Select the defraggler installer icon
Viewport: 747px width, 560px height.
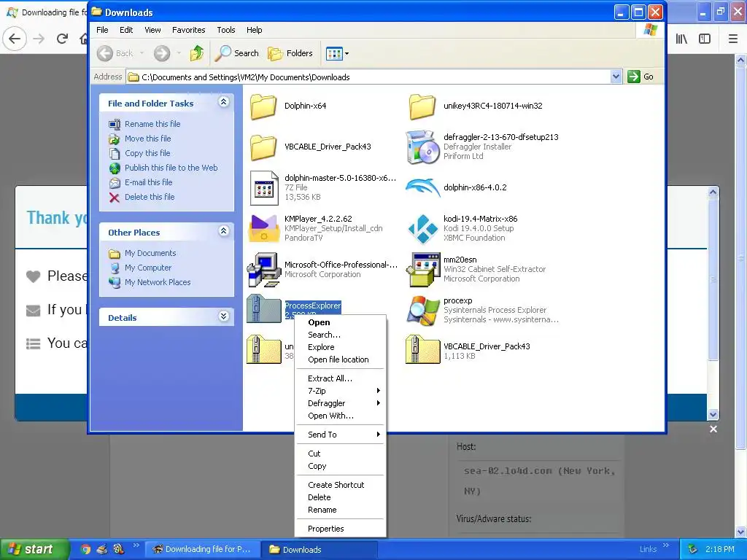point(422,147)
